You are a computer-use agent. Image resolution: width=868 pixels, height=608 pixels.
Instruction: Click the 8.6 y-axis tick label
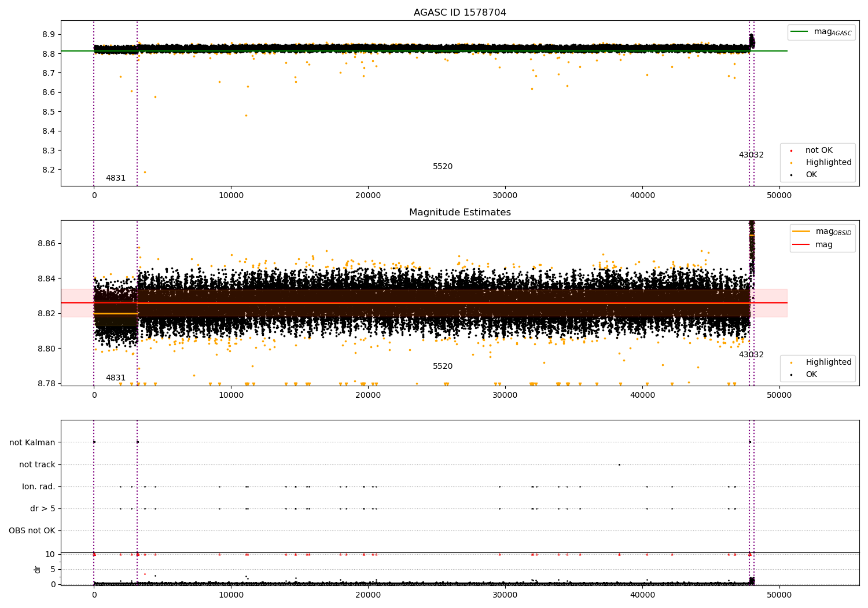pos(49,93)
